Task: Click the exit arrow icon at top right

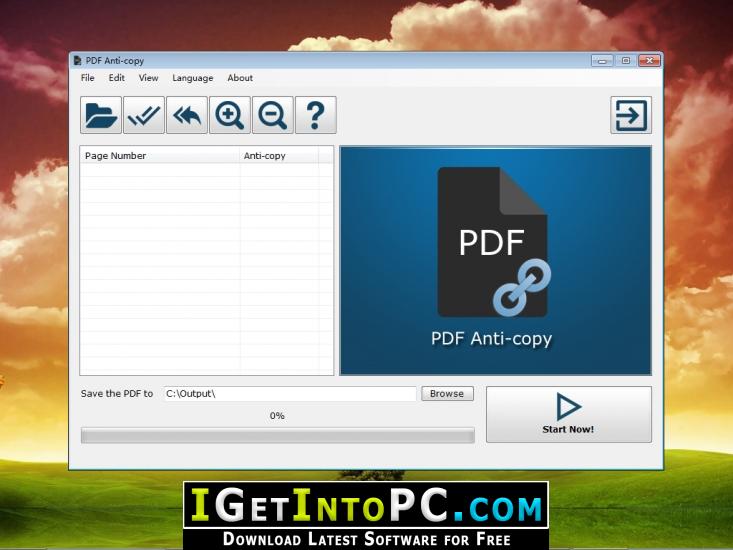Action: point(631,115)
